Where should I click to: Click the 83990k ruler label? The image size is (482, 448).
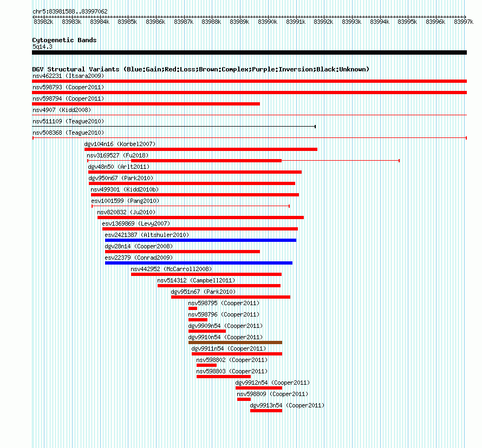(268, 22)
